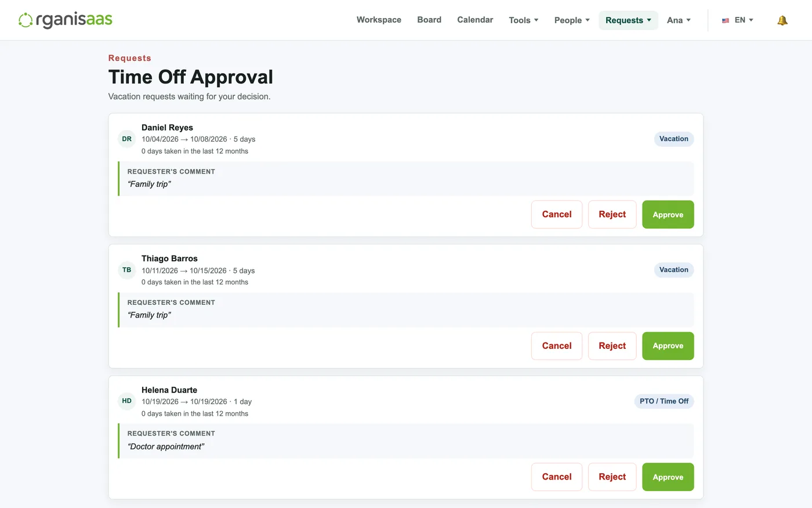Switch to the Calendar view
Image resolution: width=812 pixels, height=508 pixels.
pyautogui.click(x=475, y=20)
